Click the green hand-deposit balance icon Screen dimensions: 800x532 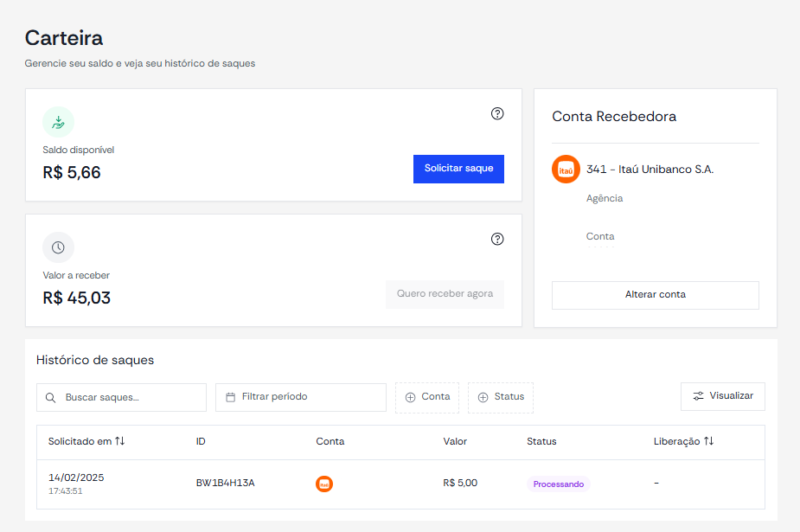coord(58,123)
